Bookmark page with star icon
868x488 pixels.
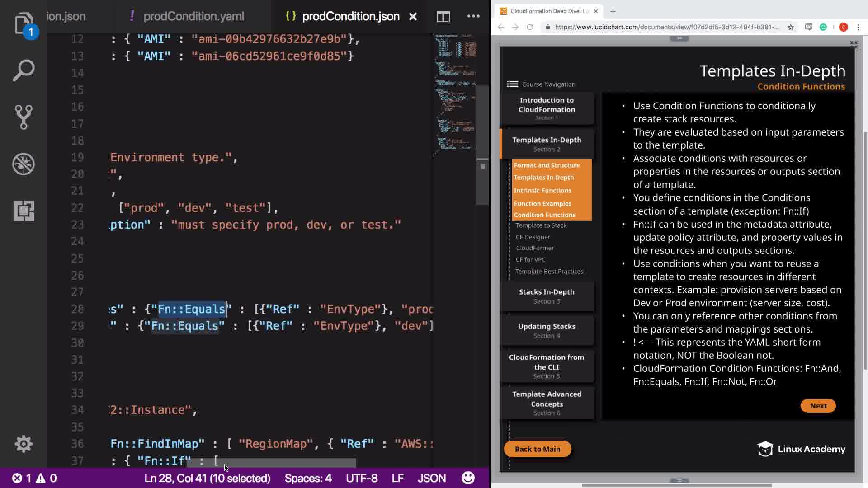(x=790, y=27)
